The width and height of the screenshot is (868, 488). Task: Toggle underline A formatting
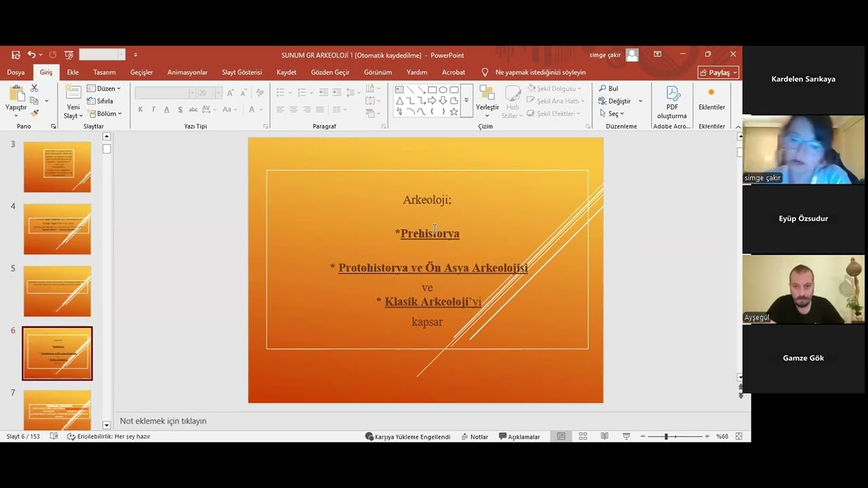point(166,110)
